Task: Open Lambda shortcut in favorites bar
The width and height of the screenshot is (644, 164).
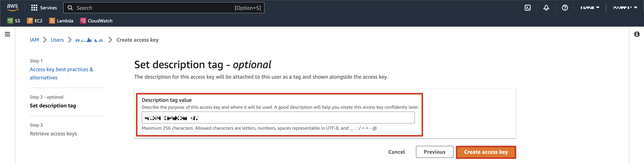Action: (61, 21)
